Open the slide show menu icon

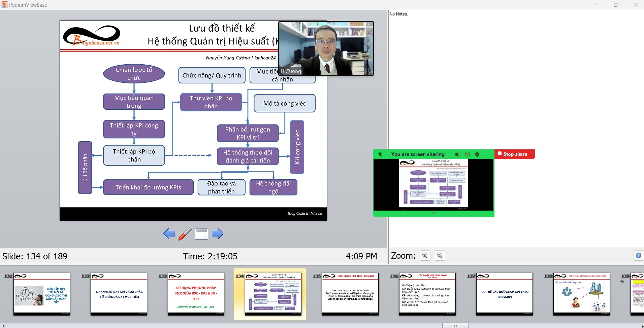[x=201, y=233]
